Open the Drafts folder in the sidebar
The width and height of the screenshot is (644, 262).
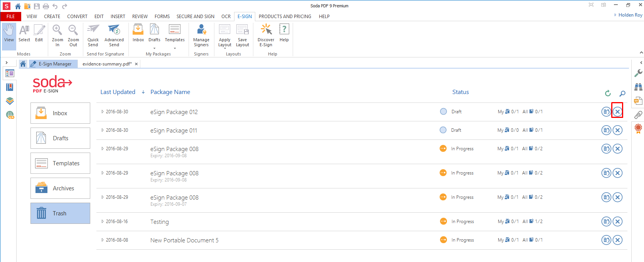(60, 138)
